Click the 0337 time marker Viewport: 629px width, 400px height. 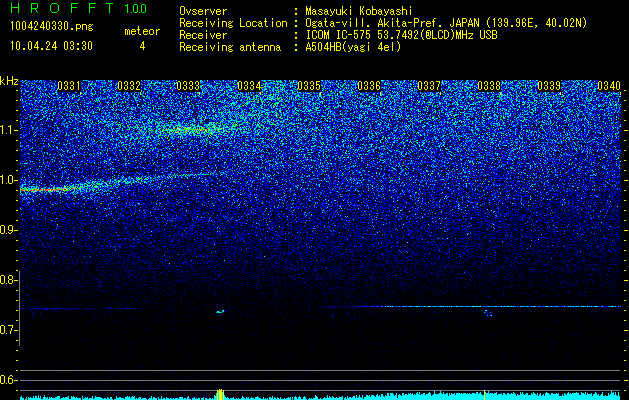click(429, 86)
